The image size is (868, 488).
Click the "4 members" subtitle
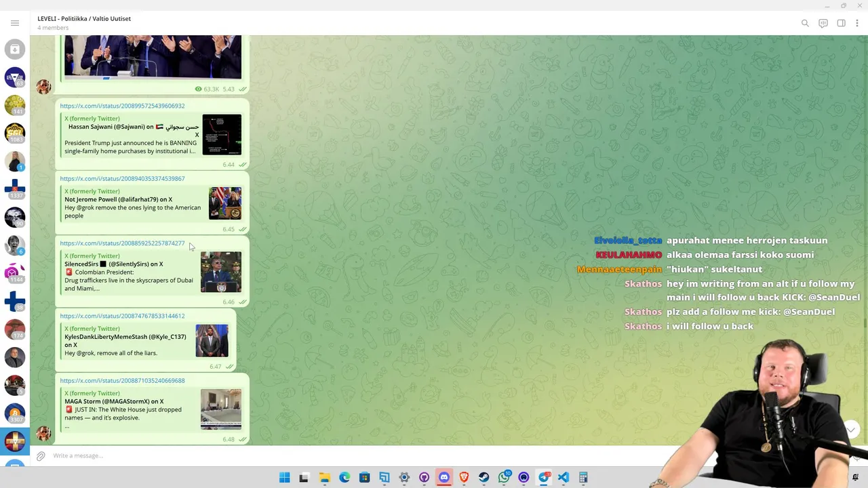click(53, 28)
